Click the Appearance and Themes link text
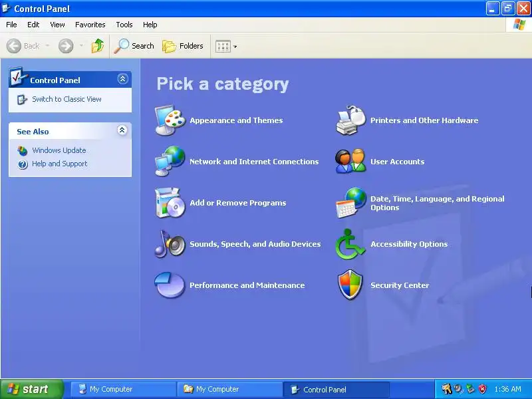532x399 pixels. (236, 120)
